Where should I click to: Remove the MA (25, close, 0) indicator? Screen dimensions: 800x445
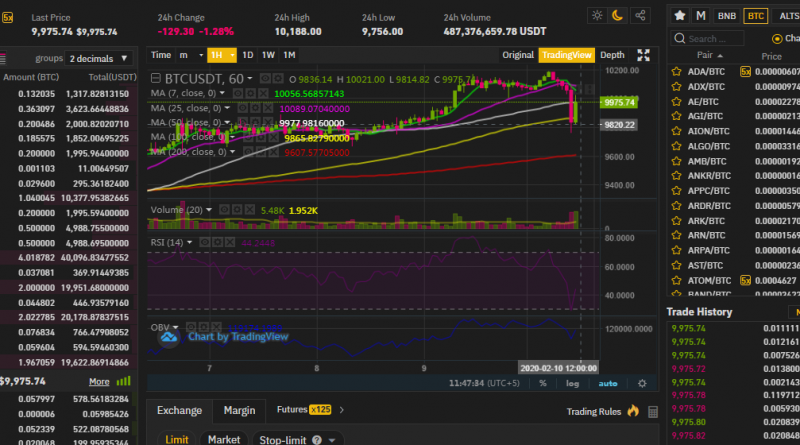click(268, 108)
